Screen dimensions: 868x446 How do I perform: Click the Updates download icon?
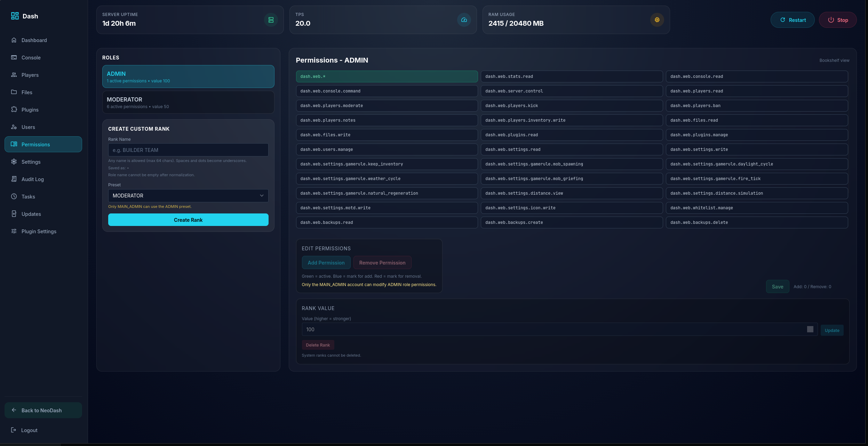[x=14, y=214]
